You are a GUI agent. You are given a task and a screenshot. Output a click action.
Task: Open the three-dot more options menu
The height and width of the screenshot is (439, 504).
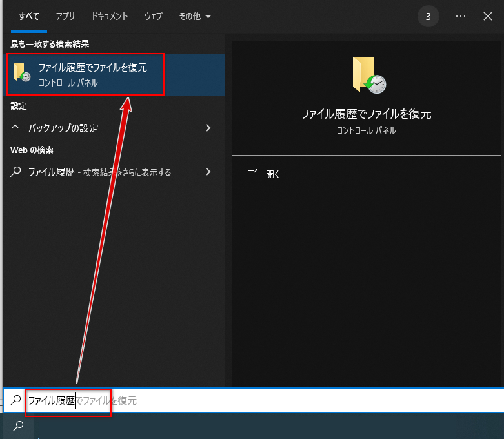point(460,16)
